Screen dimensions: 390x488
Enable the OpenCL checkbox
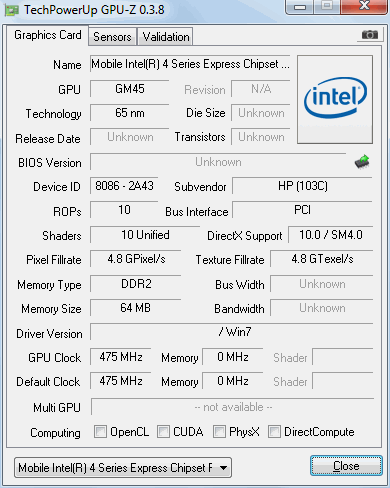[x=100, y=431]
